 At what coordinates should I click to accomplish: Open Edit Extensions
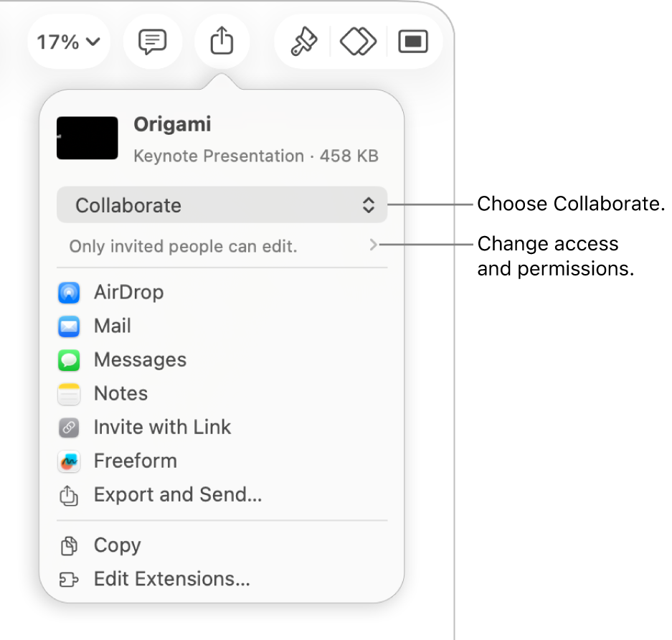(172, 579)
